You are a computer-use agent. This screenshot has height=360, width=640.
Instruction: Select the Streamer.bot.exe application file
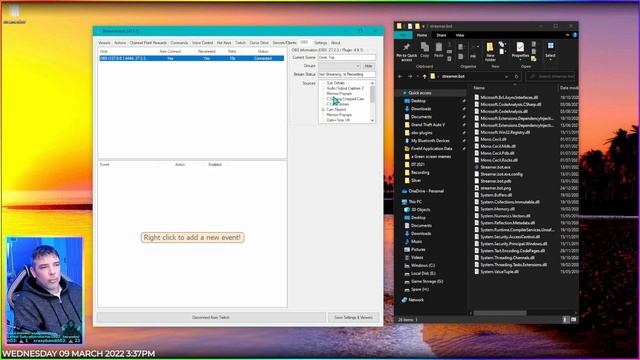click(x=495, y=167)
